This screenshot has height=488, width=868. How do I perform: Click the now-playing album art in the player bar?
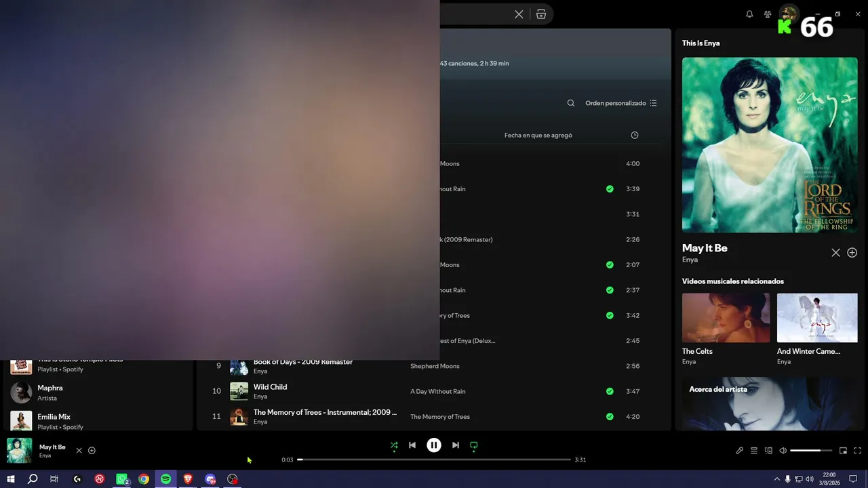(19, 451)
